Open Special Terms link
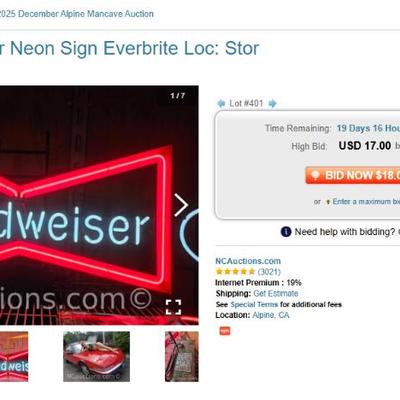The image size is (400, 400). coord(254,305)
